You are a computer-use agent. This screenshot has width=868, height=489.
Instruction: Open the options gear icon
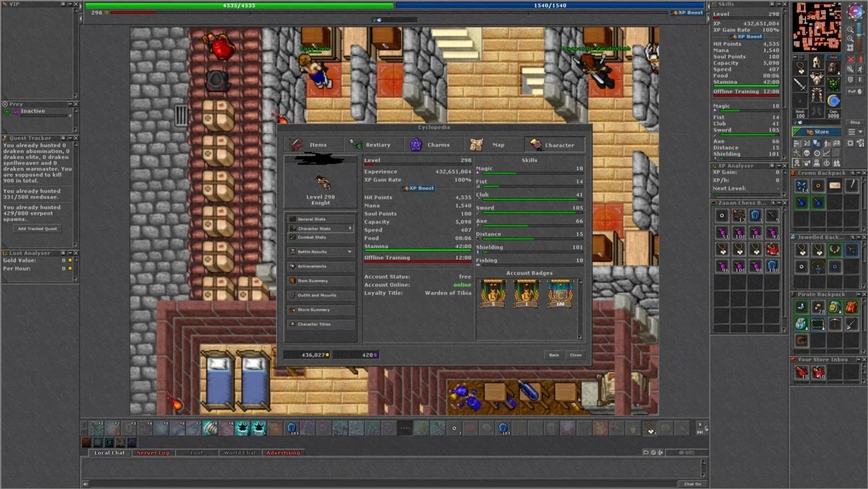click(x=851, y=143)
